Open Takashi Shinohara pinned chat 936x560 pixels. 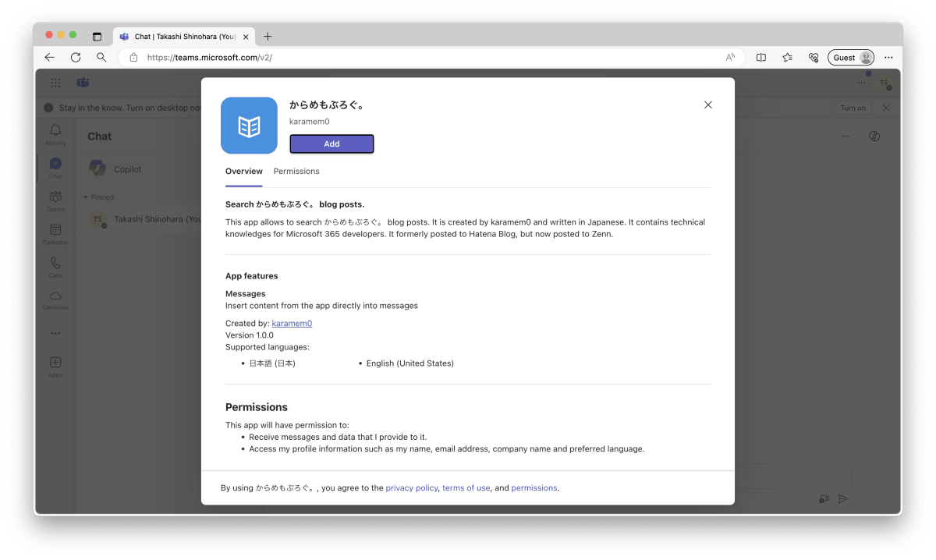pyautogui.click(x=140, y=219)
